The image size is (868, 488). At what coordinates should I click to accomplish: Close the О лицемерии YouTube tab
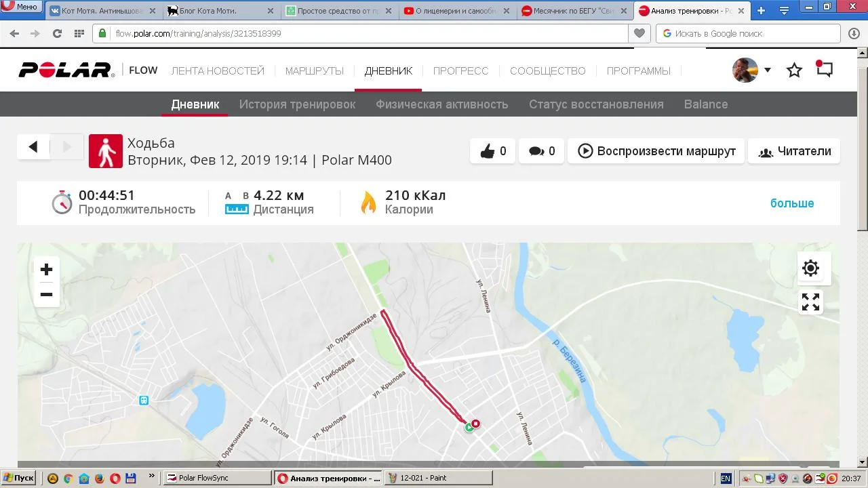point(507,11)
